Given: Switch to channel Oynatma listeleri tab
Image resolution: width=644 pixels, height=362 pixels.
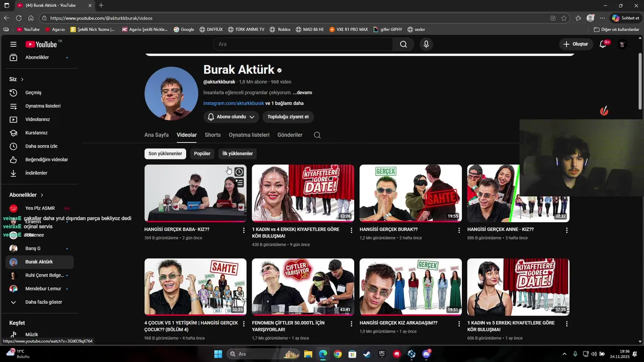Looking at the screenshot, I should click(249, 135).
